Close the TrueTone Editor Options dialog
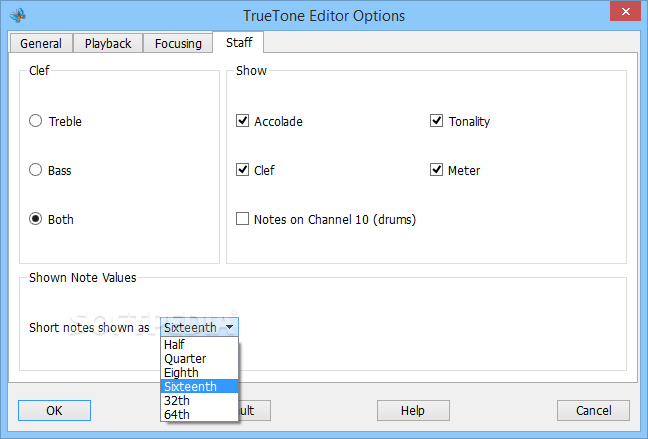 (626, 12)
